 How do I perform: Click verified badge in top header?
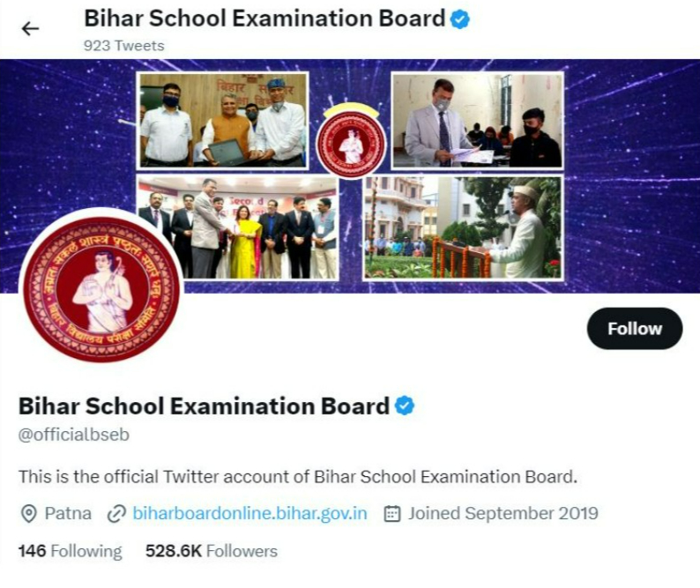460,19
